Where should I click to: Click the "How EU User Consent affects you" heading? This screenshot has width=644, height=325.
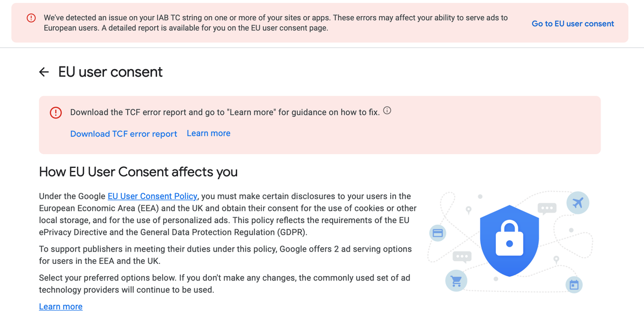pos(138,172)
